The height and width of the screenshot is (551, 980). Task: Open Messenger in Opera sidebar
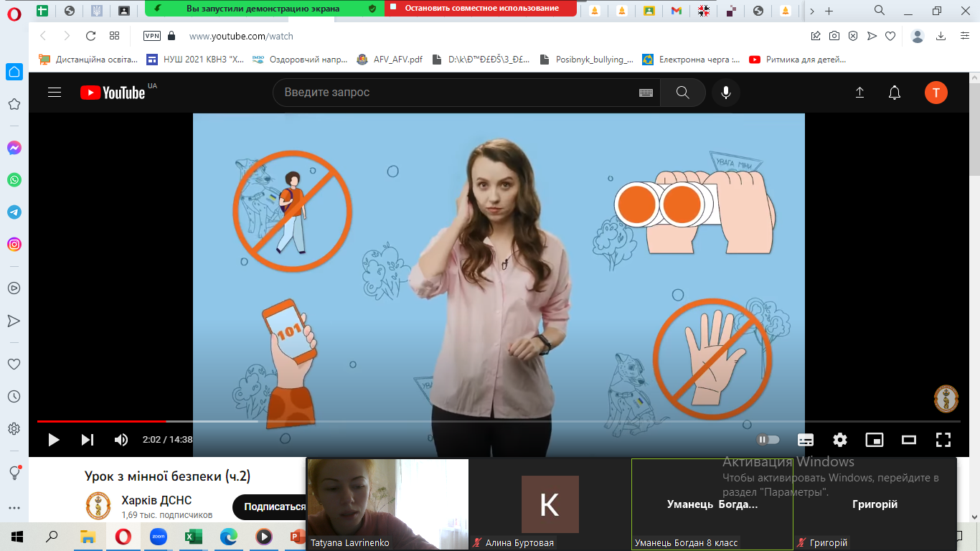tap(14, 148)
